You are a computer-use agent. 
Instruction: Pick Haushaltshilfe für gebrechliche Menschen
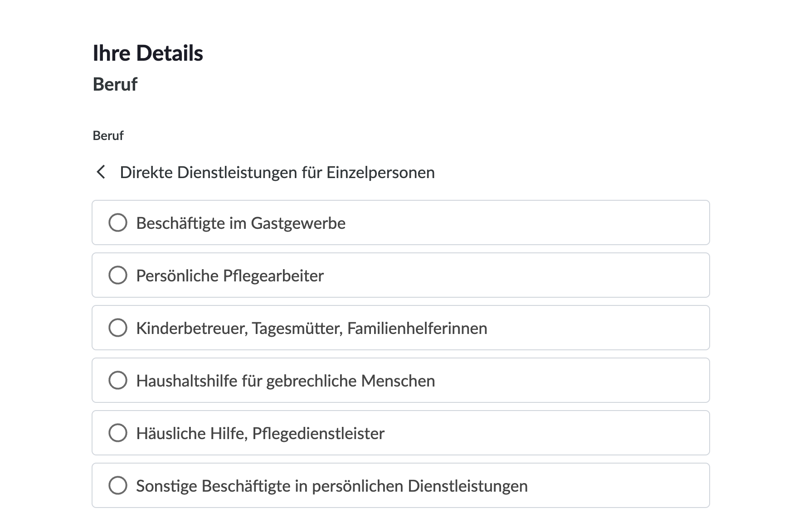(117, 380)
